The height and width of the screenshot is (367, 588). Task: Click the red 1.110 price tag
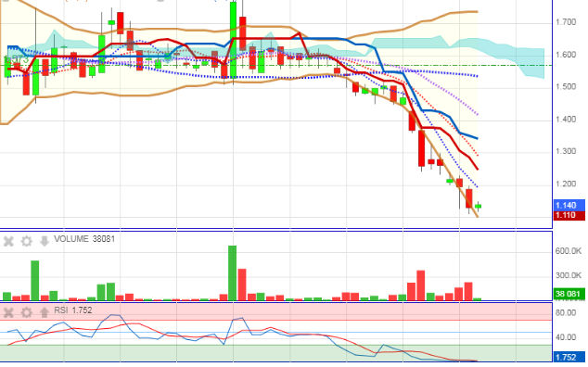click(x=569, y=215)
